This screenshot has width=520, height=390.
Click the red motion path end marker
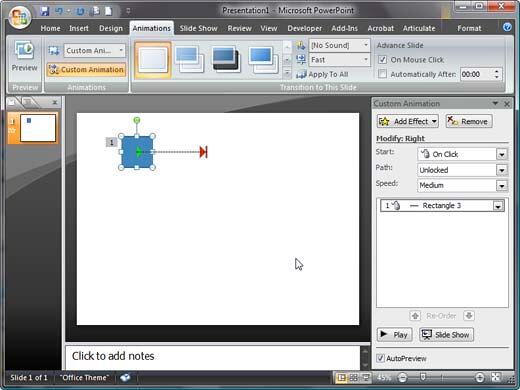point(203,152)
